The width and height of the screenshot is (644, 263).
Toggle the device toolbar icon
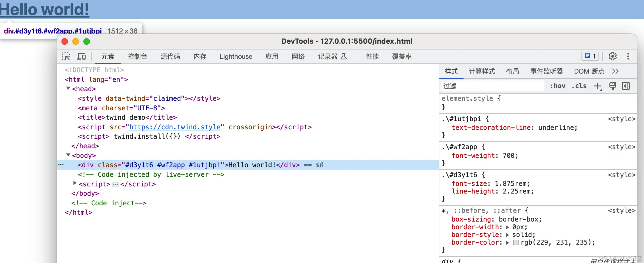pyautogui.click(x=81, y=56)
